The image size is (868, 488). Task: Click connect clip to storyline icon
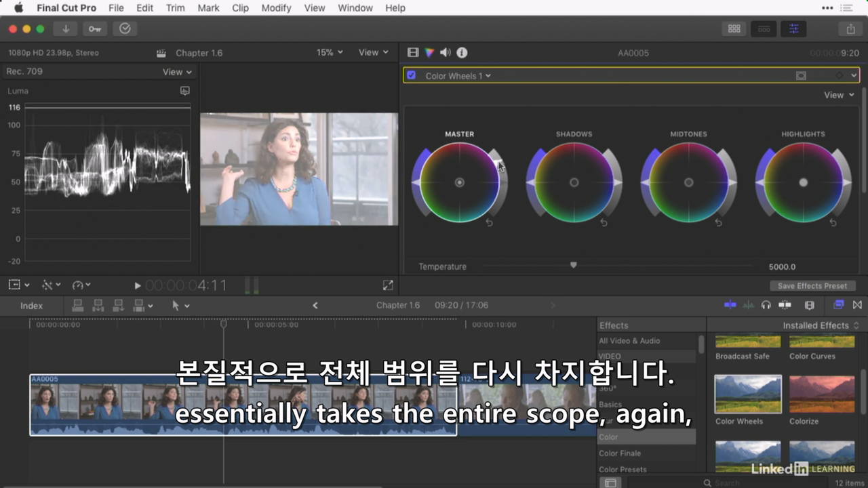pos(78,306)
